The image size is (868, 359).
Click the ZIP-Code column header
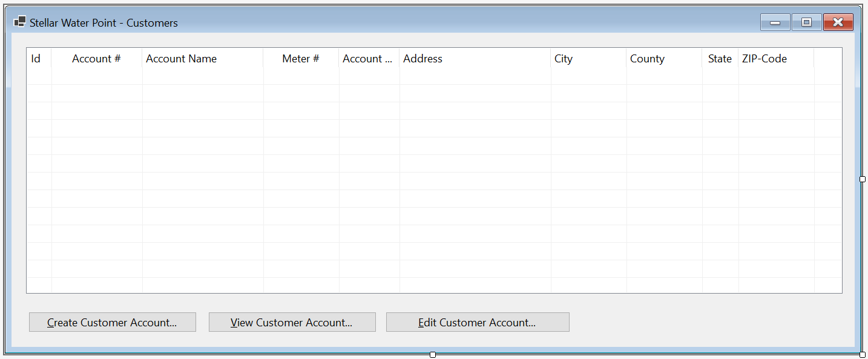click(x=776, y=59)
